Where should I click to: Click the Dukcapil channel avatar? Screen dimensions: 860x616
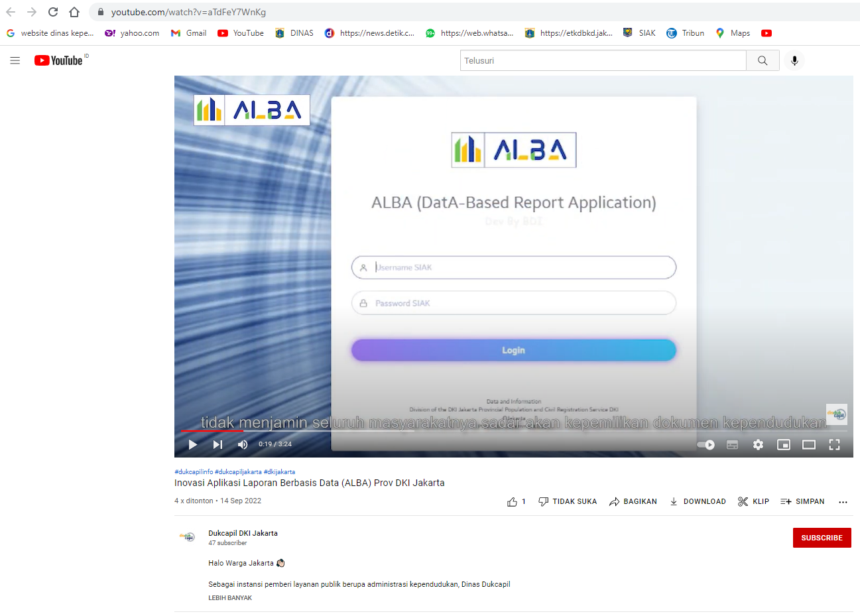[x=188, y=537]
